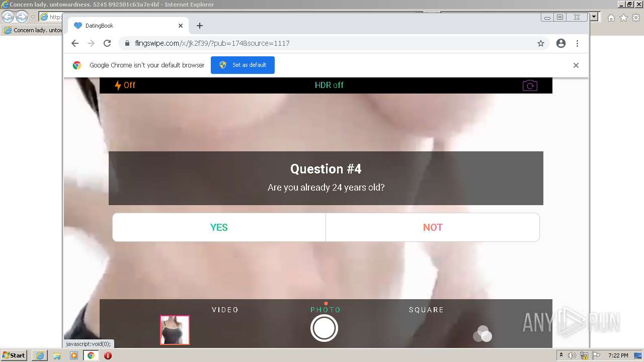Dismiss the default browser notification bar
Screen dimensions: 644x362
point(576,65)
